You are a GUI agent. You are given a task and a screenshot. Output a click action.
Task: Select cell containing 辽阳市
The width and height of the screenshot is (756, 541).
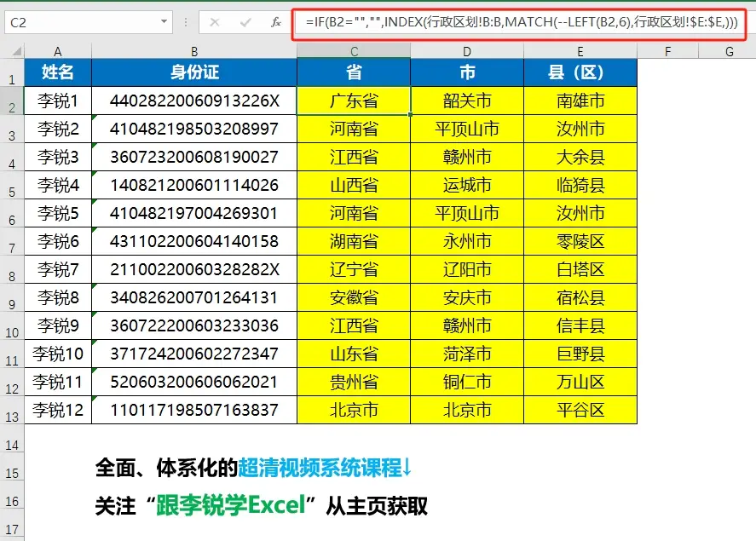(x=467, y=269)
